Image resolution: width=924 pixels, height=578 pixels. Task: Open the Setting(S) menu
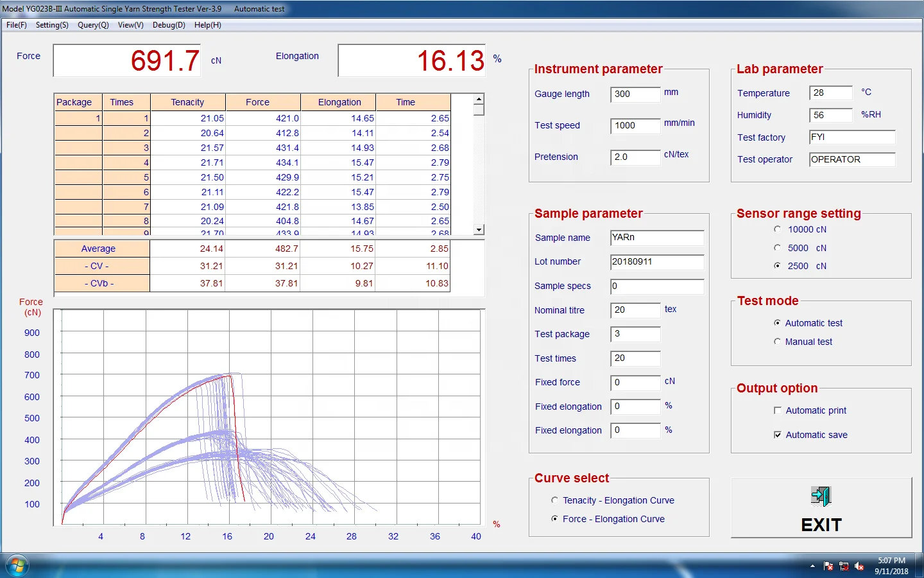click(x=51, y=25)
